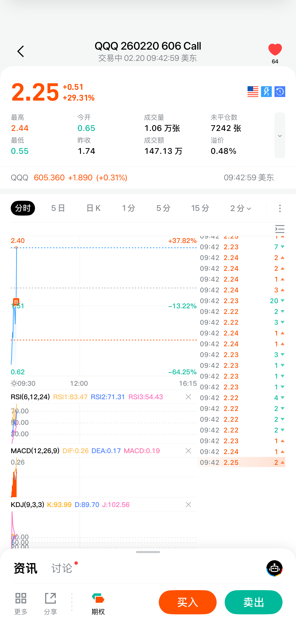Viewport: 296px width, 644px height.
Task: Toggle the trade list panel icon
Action: (x=280, y=229)
